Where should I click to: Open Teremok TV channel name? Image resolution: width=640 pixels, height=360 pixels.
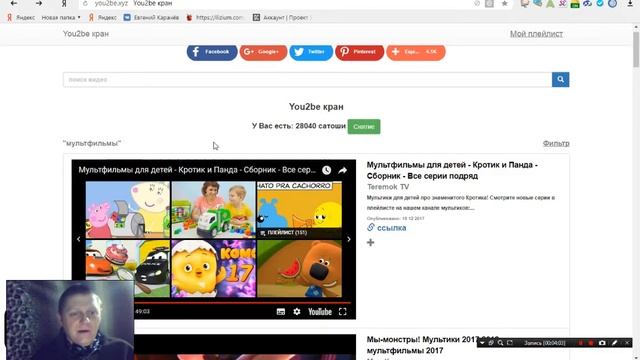[x=388, y=187]
